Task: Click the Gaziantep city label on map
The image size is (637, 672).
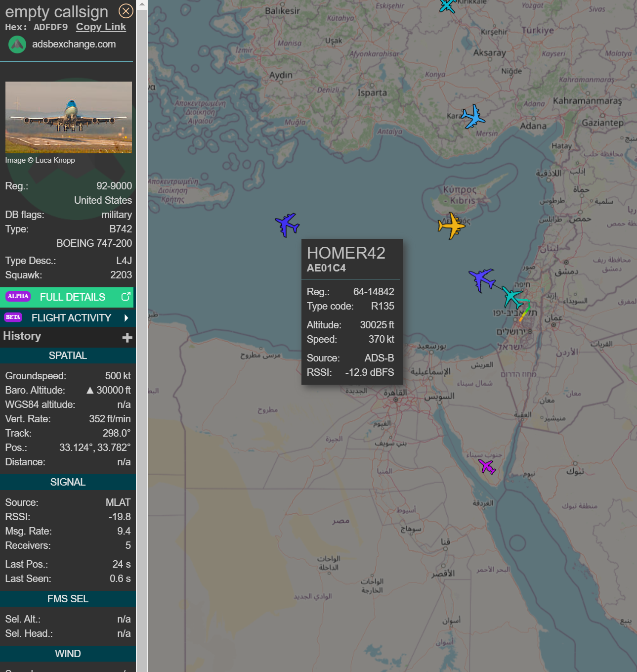Action: (602, 123)
